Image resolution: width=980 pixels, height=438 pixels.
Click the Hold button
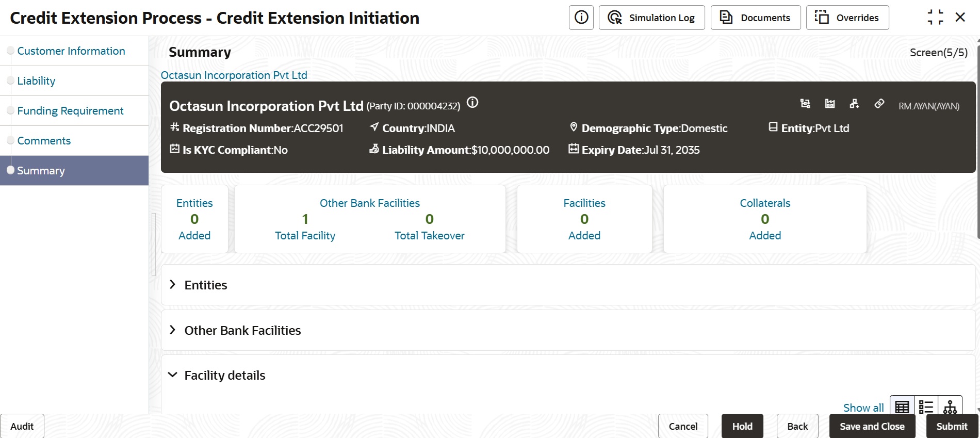click(x=742, y=426)
